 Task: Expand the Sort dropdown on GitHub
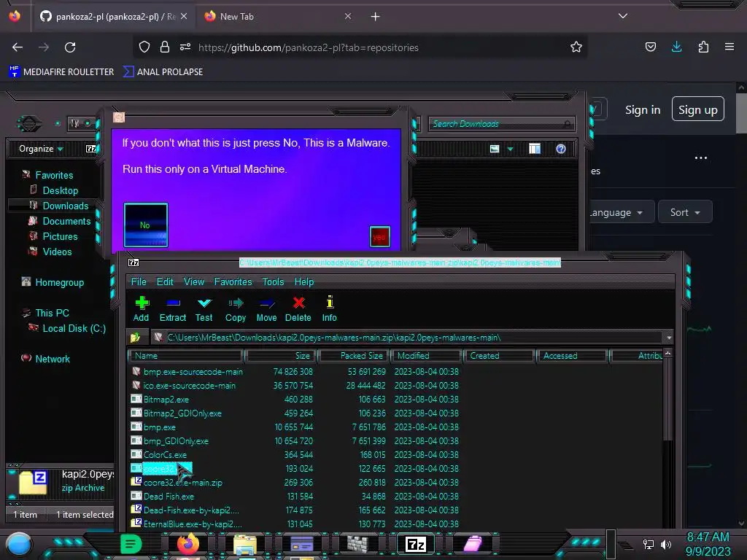685,212
